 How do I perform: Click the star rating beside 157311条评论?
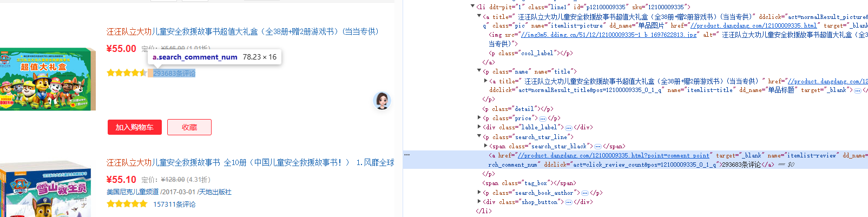point(127,203)
